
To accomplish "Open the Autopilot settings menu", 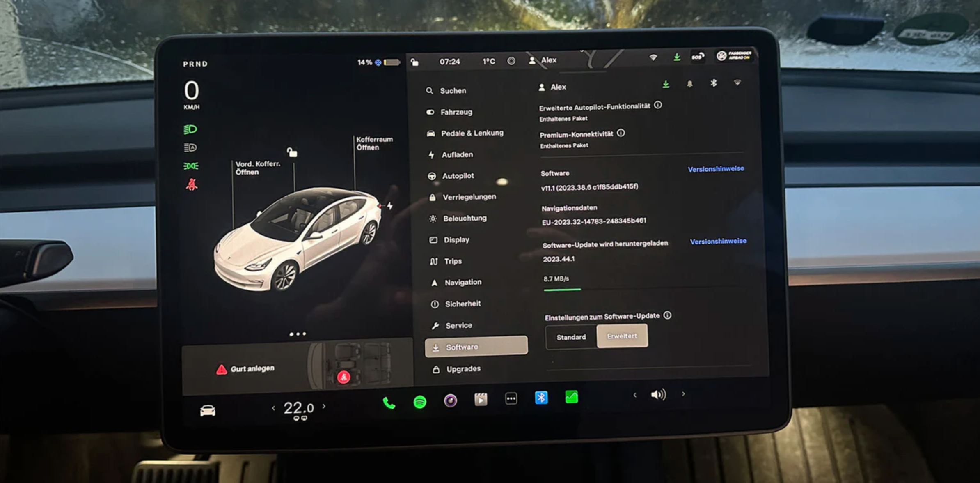I will tap(451, 176).
